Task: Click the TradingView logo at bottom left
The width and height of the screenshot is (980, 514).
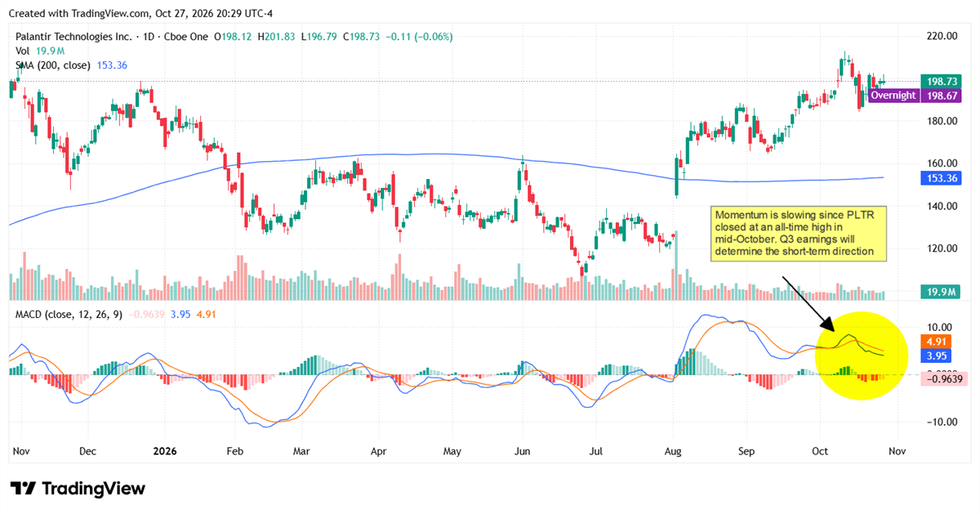Action: point(78,489)
